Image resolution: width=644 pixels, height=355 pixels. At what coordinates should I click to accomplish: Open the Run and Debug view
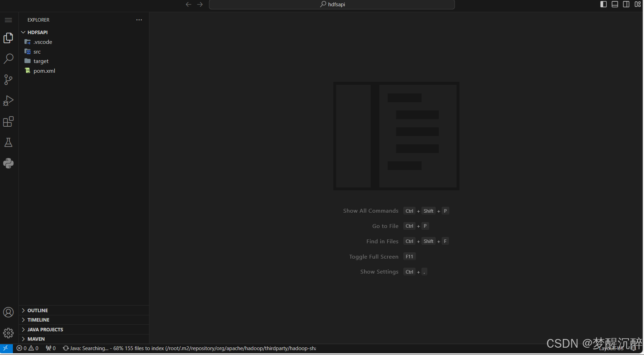tap(8, 101)
